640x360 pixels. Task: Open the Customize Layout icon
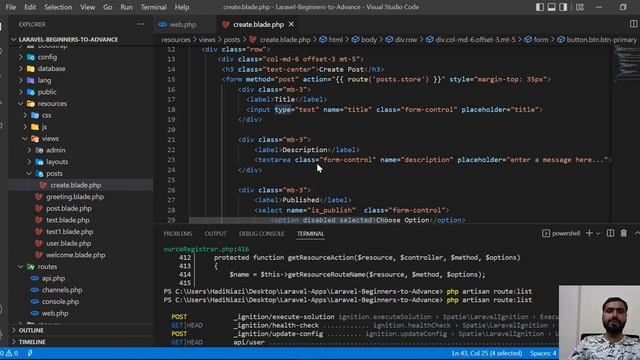580,7
